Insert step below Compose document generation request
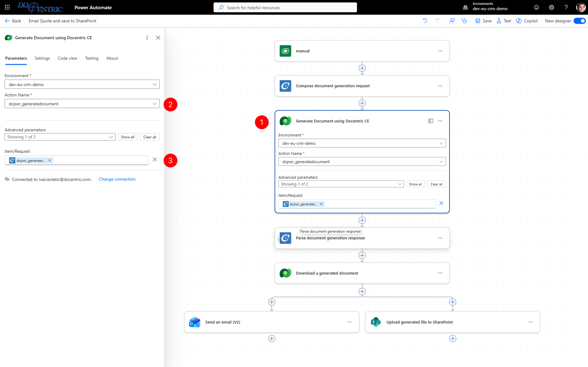This screenshot has height=367, width=588. 362,103
